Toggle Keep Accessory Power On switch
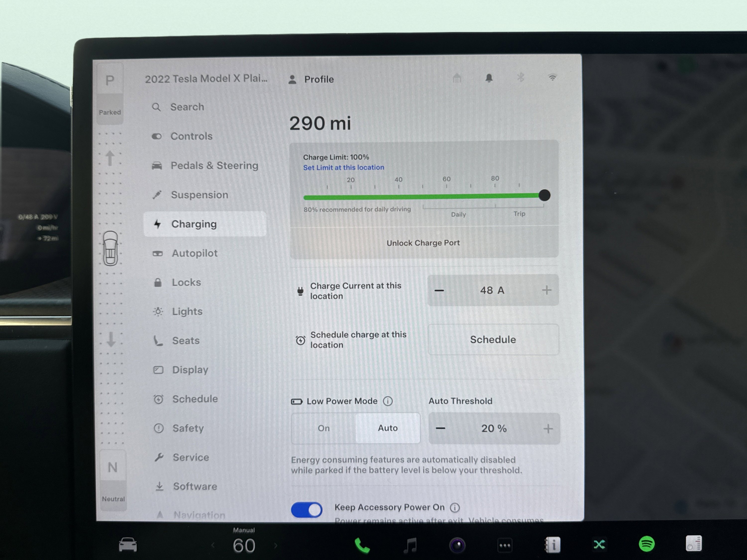The width and height of the screenshot is (747, 560). tap(307, 510)
